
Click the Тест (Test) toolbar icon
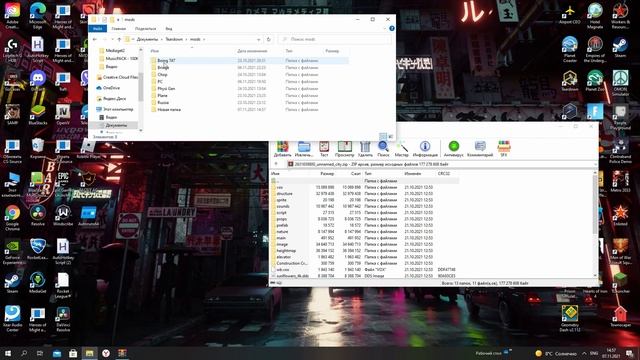point(324,149)
